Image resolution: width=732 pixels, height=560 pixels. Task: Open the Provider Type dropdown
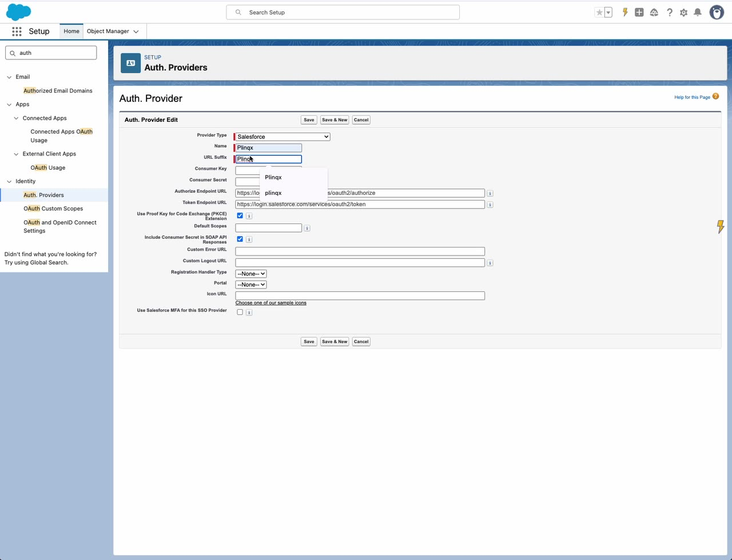point(283,137)
